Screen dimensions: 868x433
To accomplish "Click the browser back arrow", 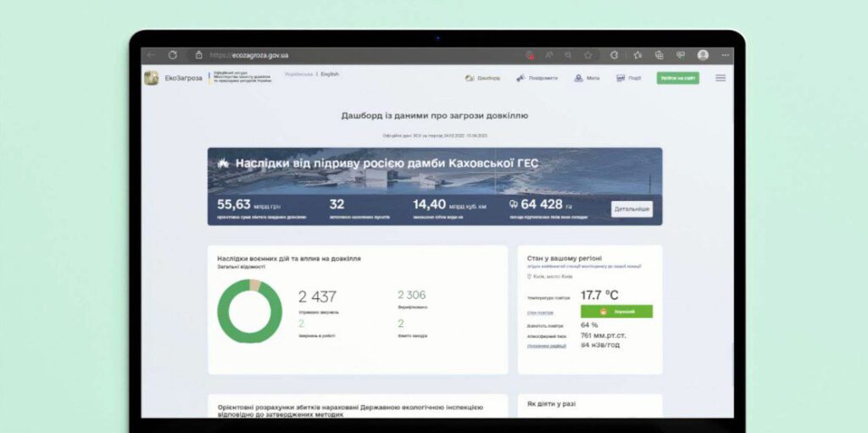I will coord(151,55).
